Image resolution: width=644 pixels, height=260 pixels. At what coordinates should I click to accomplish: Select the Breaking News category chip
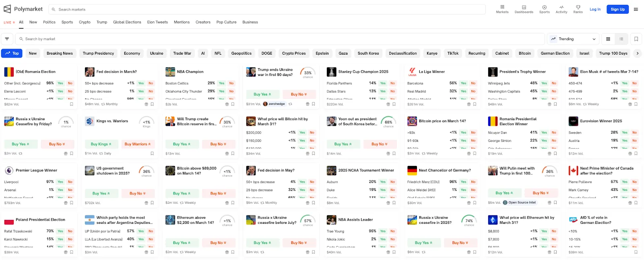tap(60, 53)
